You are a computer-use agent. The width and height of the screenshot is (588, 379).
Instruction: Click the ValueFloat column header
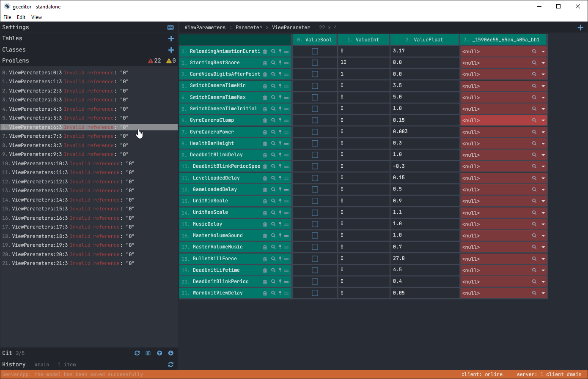[x=424, y=40]
